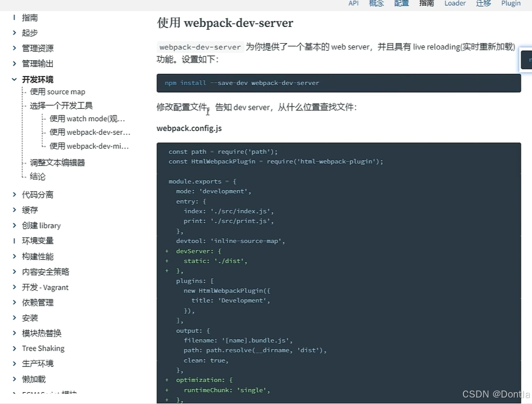Open the 开发环境 sidebar link
The height and width of the screenshot is (404, 532).
point(38,79)
